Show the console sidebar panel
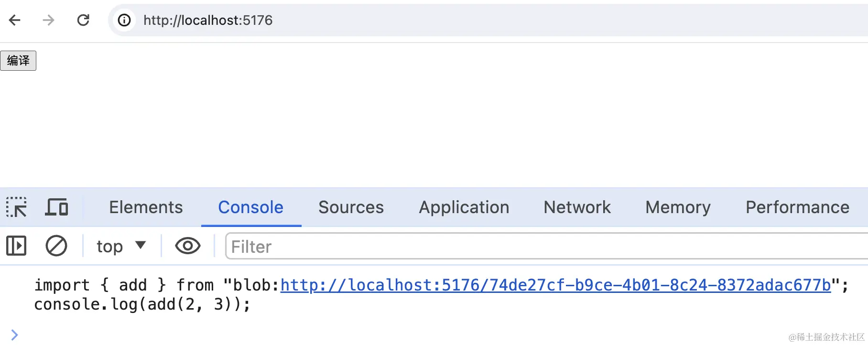 pos(16,246)
